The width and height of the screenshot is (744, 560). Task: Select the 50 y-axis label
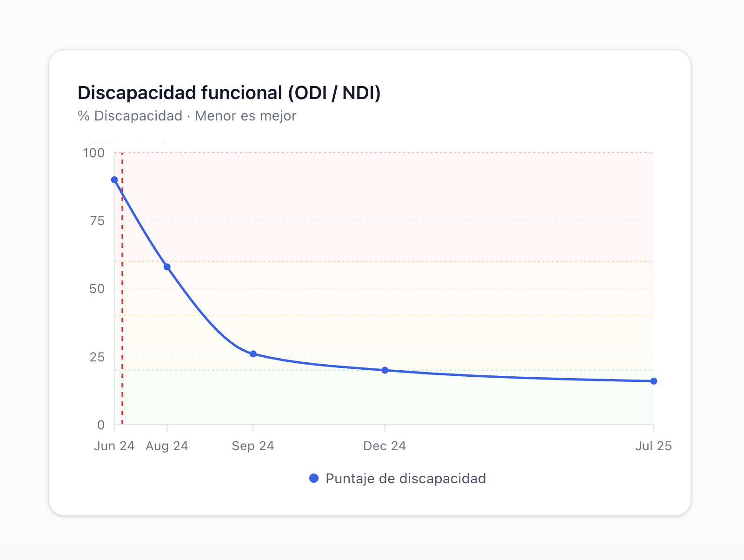click(x=97, y=289)
